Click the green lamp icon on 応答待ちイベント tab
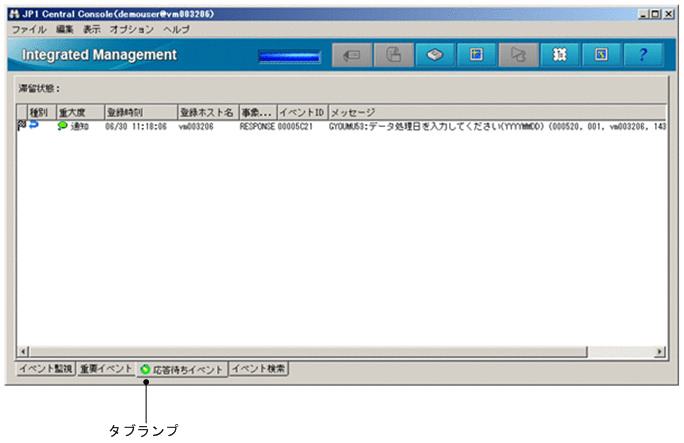The width and height of the screenshot is (684, 443). click(x=145, y=370)
